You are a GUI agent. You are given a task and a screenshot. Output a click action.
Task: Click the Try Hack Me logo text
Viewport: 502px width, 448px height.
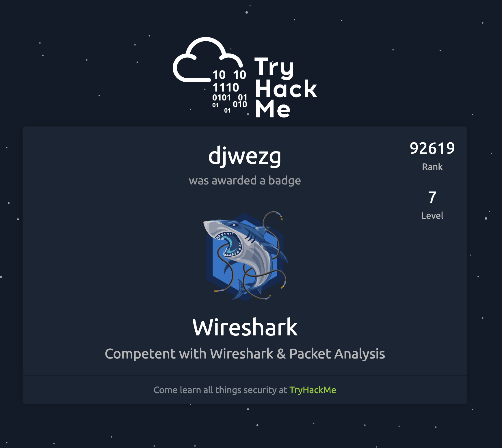coord(286,87)
